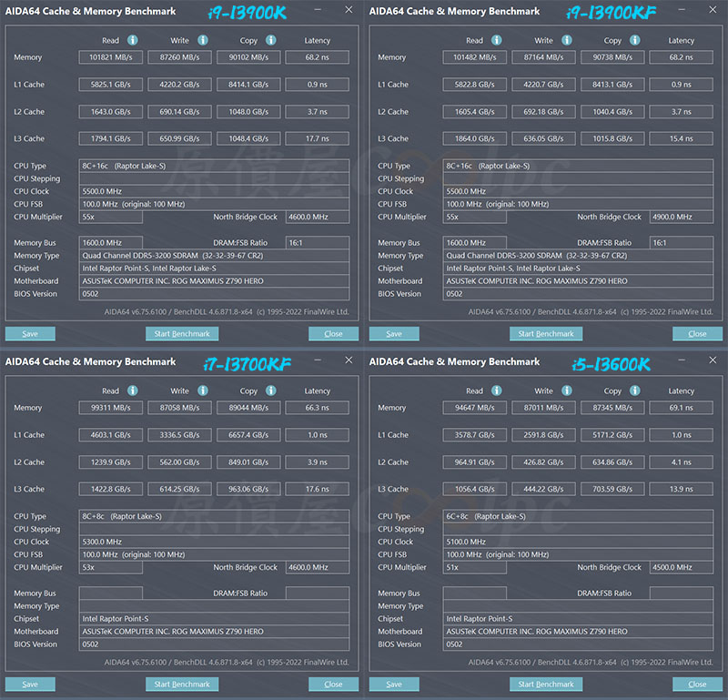Click Write info icon in i7-13700KF window

click(x=203, y=391)
